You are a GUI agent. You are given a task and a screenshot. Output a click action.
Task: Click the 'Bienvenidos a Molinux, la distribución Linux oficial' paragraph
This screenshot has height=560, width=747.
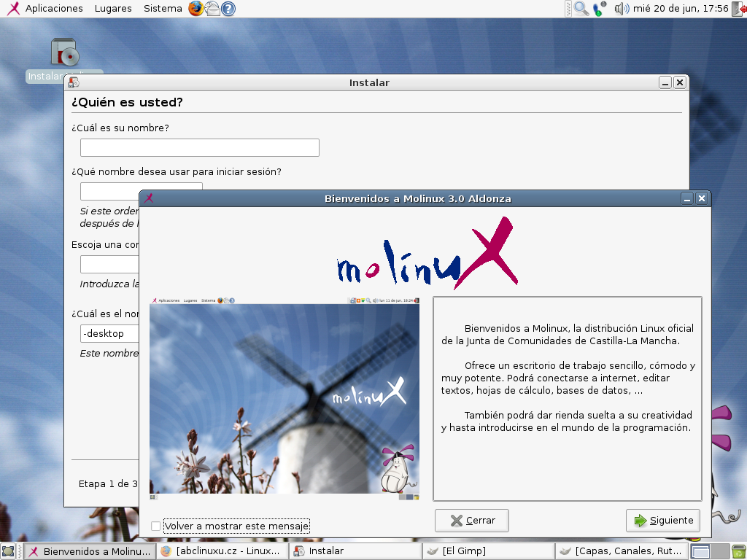(568, 334)
